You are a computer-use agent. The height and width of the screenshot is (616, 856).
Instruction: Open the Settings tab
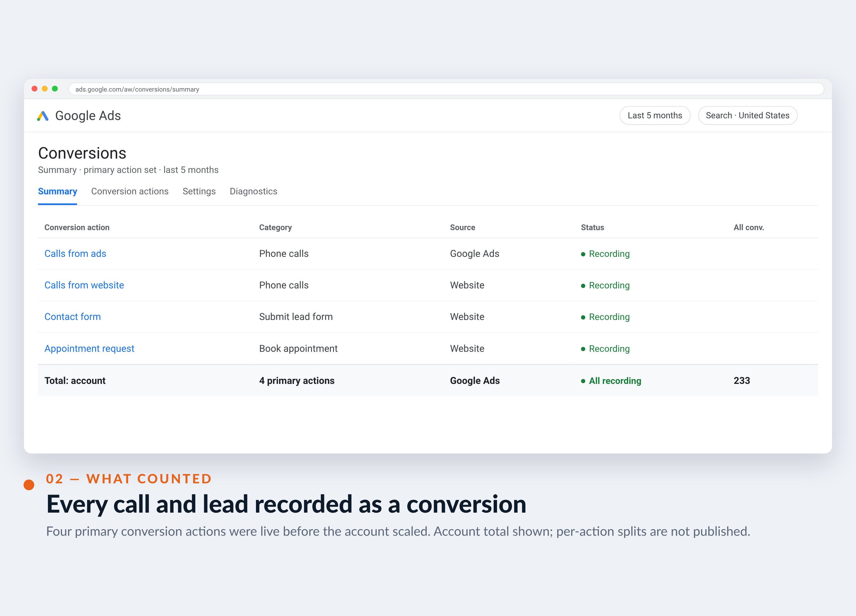pyautogui.click(x=199, y=191)
